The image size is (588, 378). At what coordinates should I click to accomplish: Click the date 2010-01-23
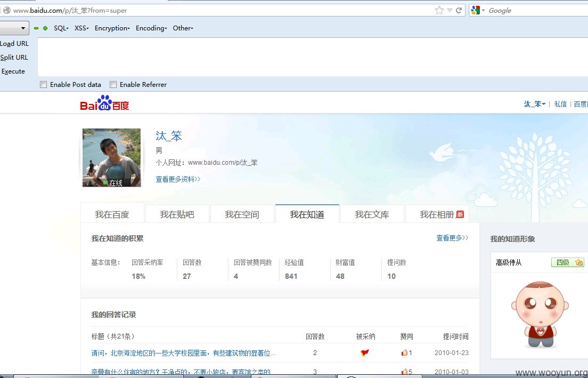tap(452, 353)
